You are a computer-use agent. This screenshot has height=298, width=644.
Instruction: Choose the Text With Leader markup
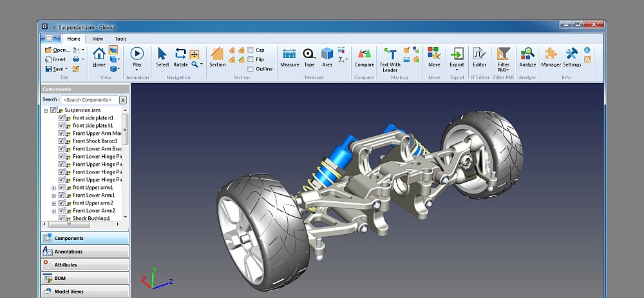(x=390, y=58)
